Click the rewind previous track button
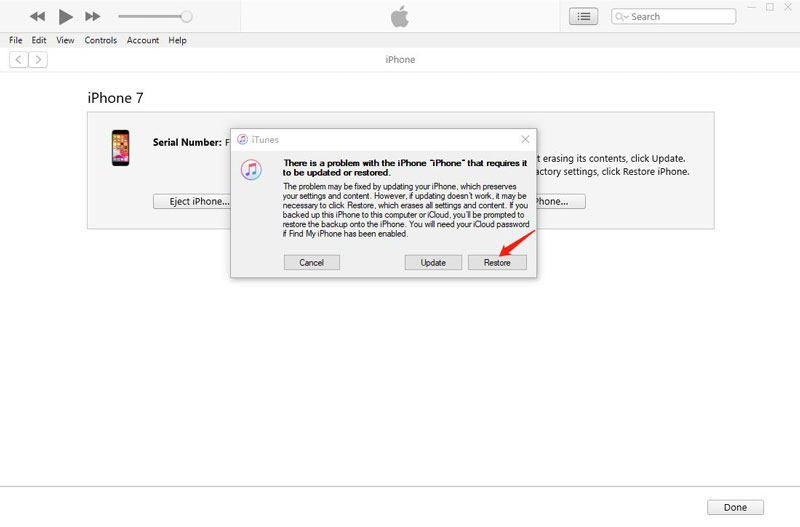This screenshot has width=800, height=527. tap(37, 17)
